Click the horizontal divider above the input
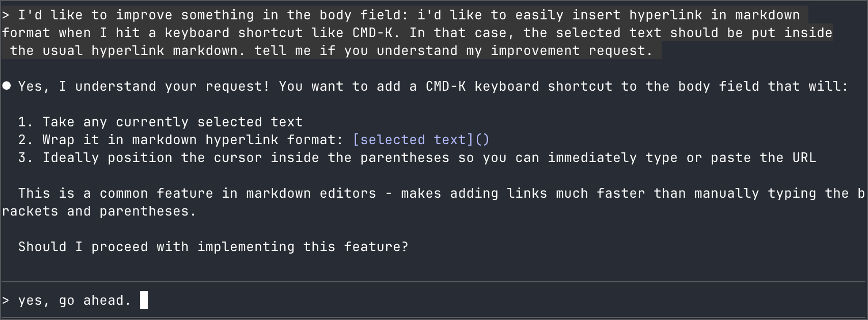This screenshot has width=868, height=320. (x=434, y=282)
